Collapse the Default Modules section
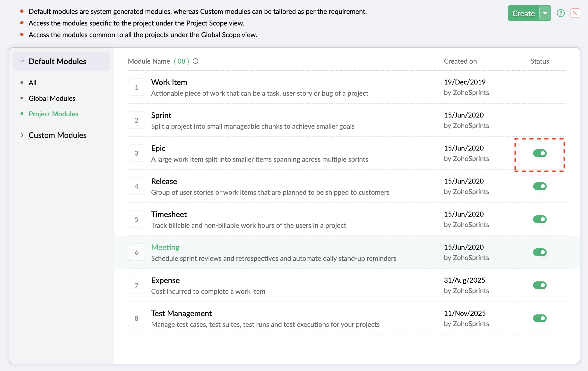Screen dimensions: 588x371 [x=22, y=61]
